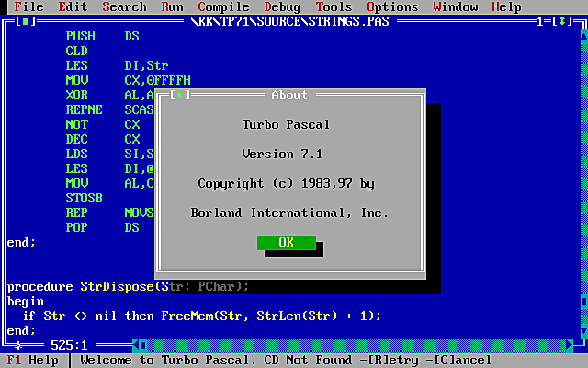Image resolution: width=588 pixels, height=368 pixels.
Task: Open the Debug menu
Action: (x=282, y=6)
